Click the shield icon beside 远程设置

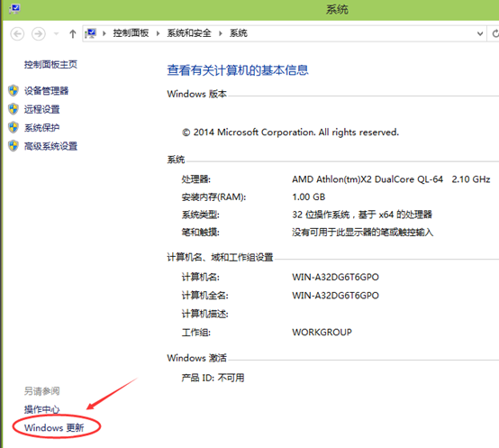click(x=14, y=109)
